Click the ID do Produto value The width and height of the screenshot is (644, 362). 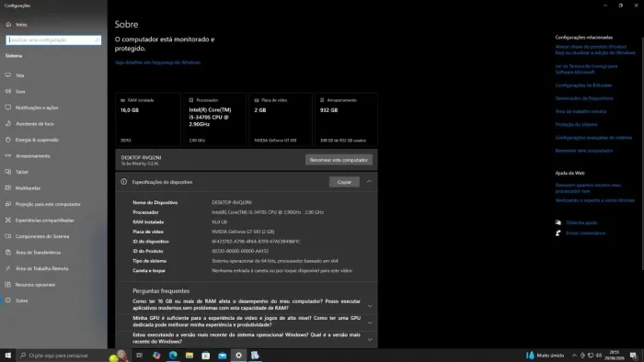[x=240, y=252]
